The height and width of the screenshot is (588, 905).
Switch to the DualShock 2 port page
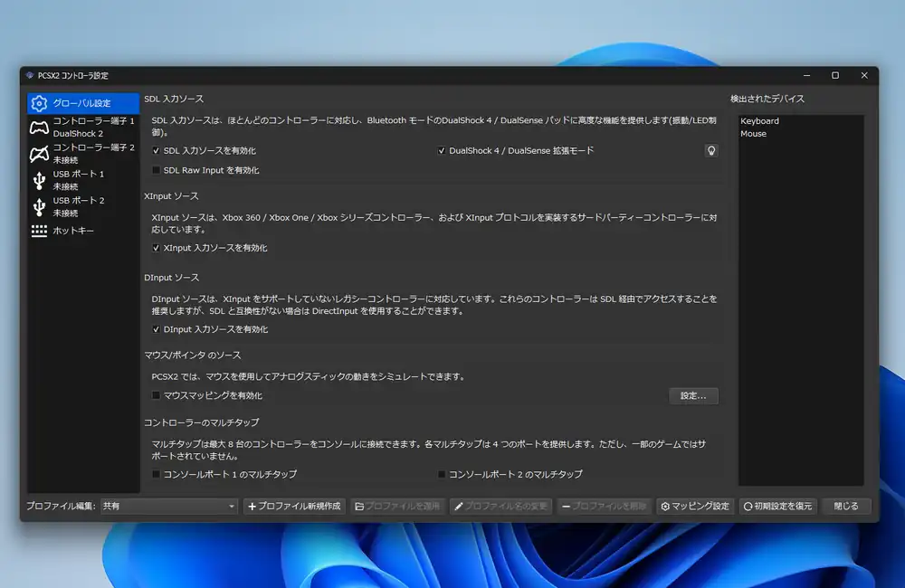[81, 127]
